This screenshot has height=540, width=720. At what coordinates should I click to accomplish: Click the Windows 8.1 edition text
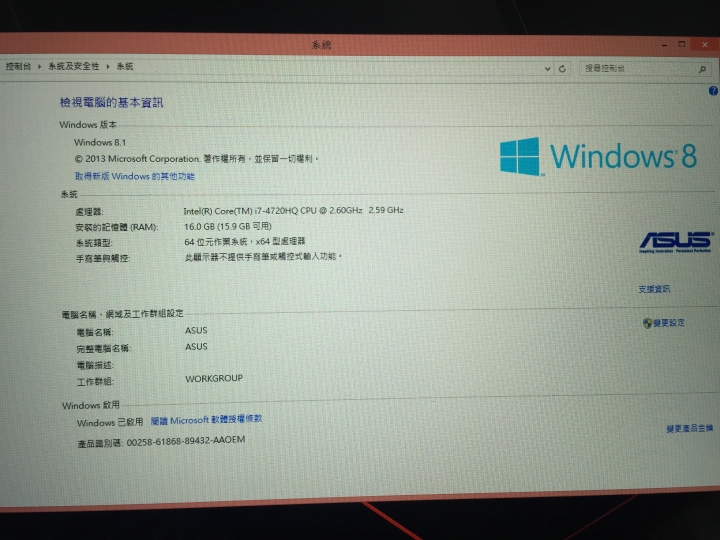tap(100, 142)
